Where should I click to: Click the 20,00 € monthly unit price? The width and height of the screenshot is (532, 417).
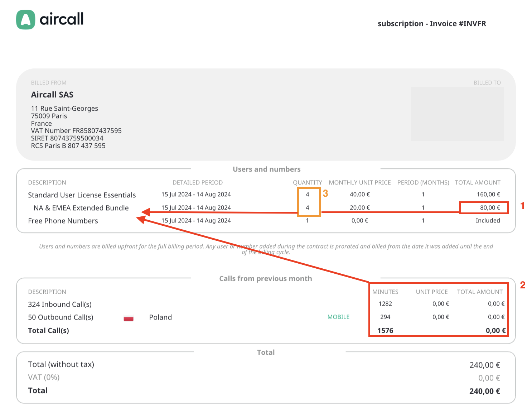click(360, 208)
